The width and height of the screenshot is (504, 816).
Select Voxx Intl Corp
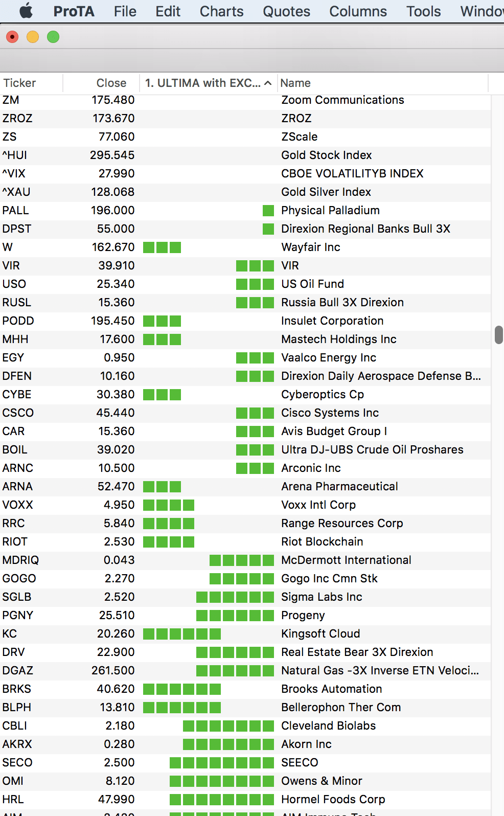(x=318, y=505)
